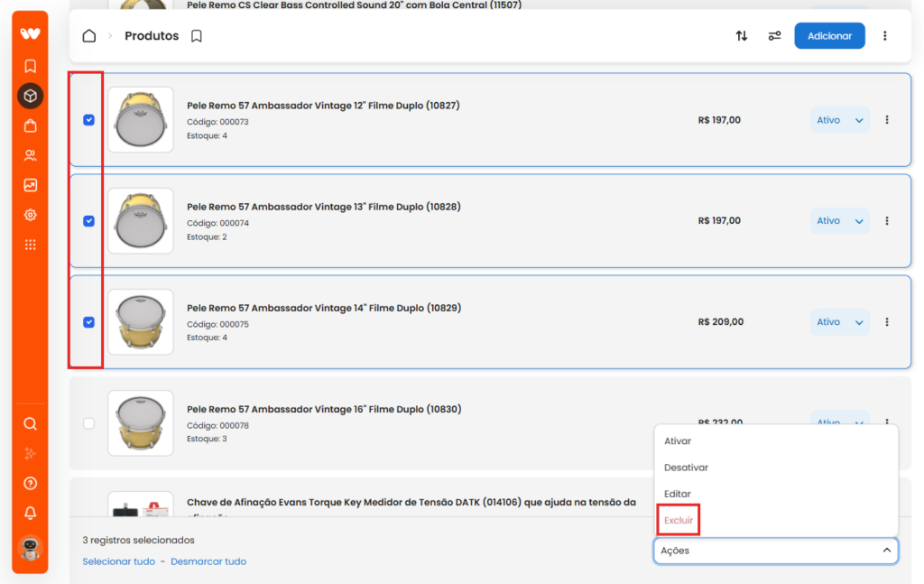The height and width of the screenshot is (584, 924).
Task: Click the search magnifier icon in sidebar
Action: tap(30, 423)
